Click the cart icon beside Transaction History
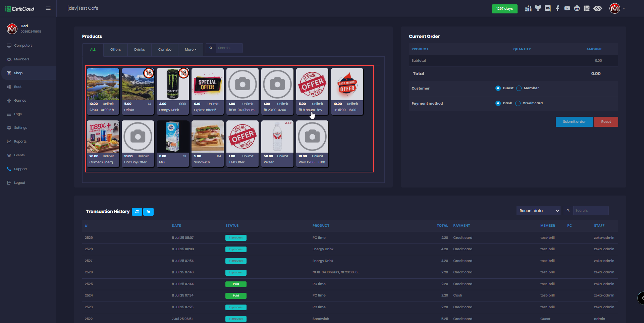 [148, 212]
